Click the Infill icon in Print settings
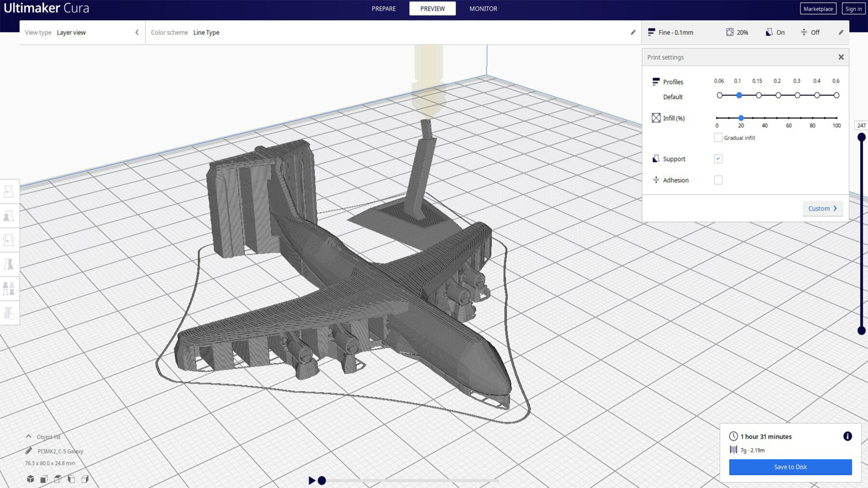The height and width of the screenshot is (488, 868). [656, 118]
